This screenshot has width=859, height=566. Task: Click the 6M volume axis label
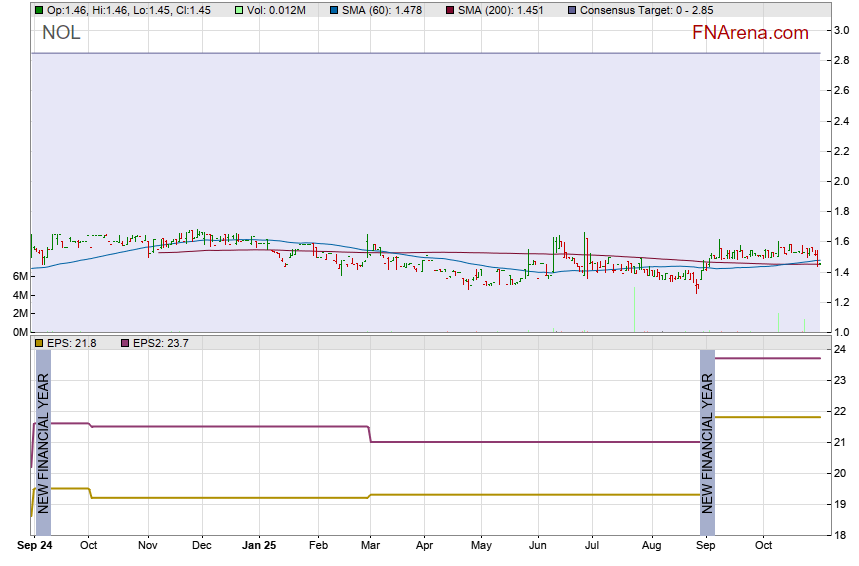[x=20, y=276]
